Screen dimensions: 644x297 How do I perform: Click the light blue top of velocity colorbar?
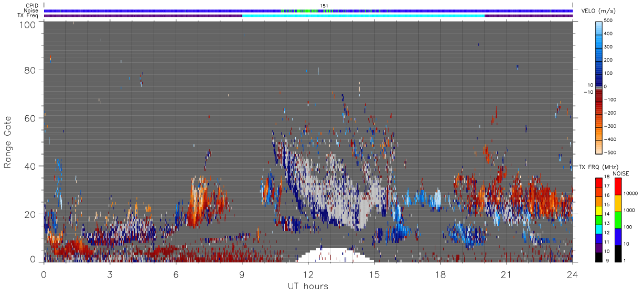pyautogui.click(x=600, y=29)
